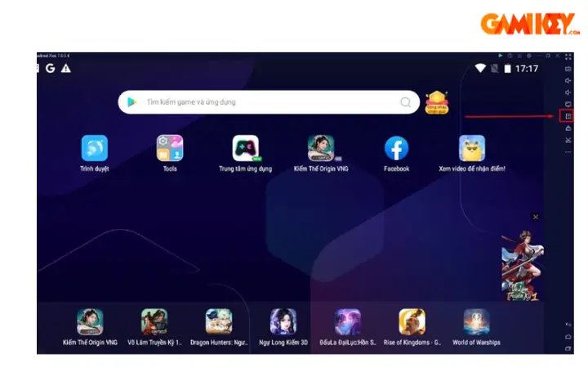This screenshot has width=588, height=368.
Task: Increase volume with the sidebar volume-up icon
Action: (x=568, y=80)
